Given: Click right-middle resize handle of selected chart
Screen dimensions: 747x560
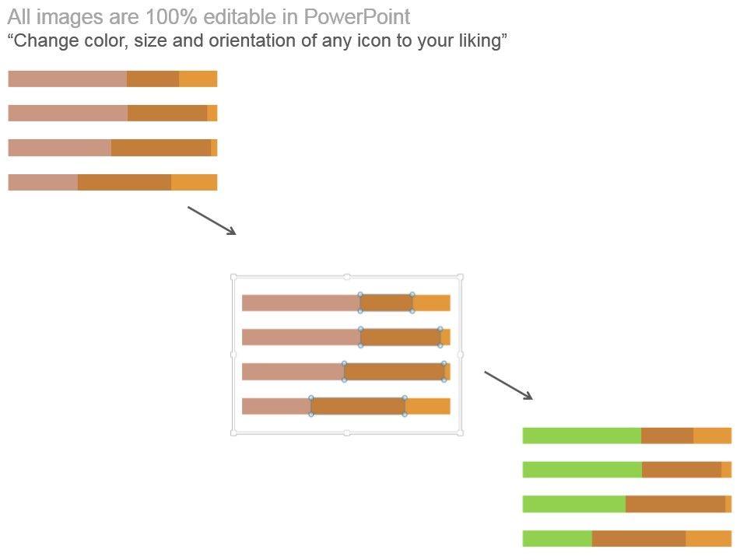Looking at the screenshot, I should click(460, 355).
